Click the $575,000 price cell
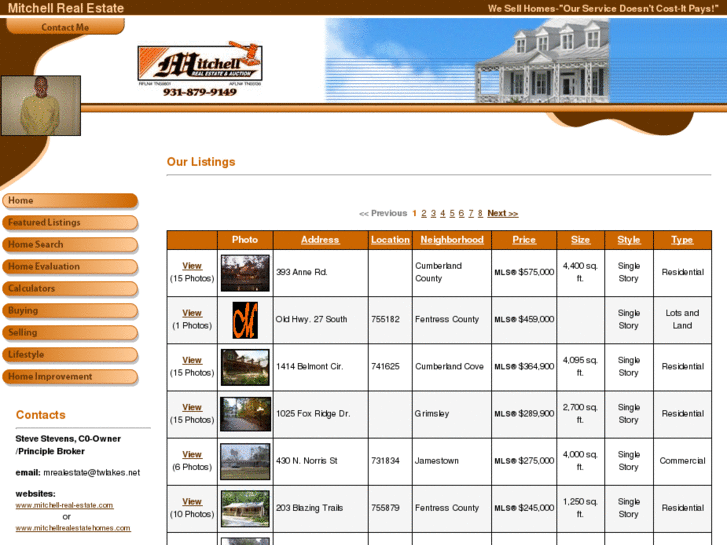 [x=524, y=272]
